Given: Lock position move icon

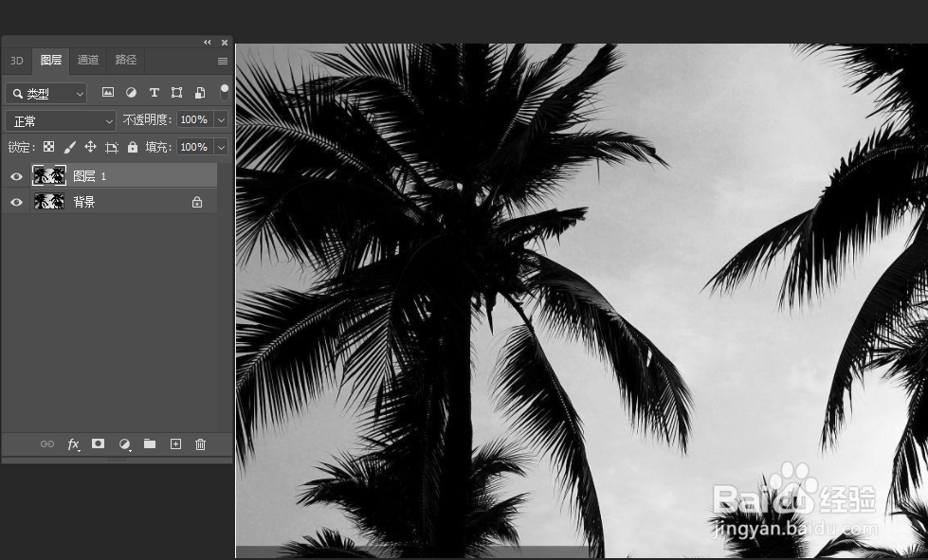Looking at the screenshot, I should point(90,147).
